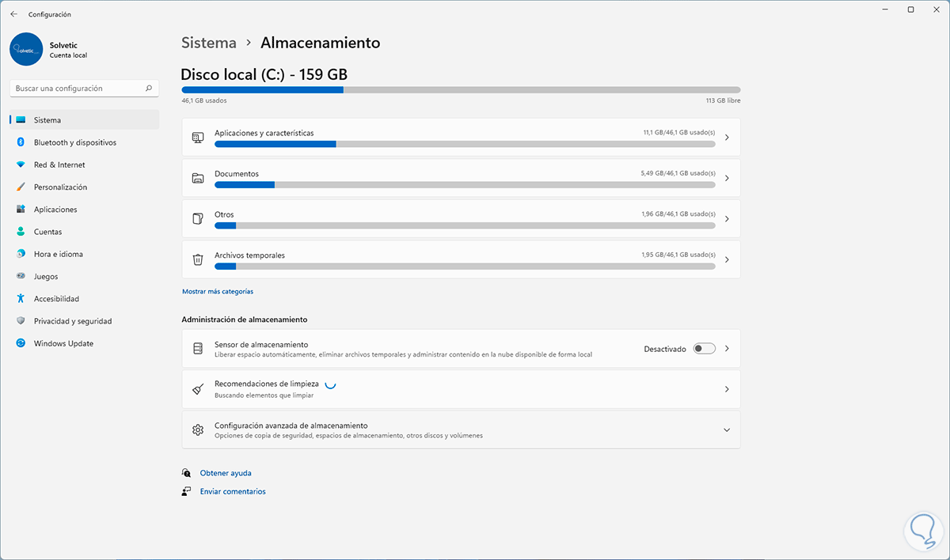Click the Privacidad y seguridad shield icon
Screen dimensions: 950x560
point(21,321)
